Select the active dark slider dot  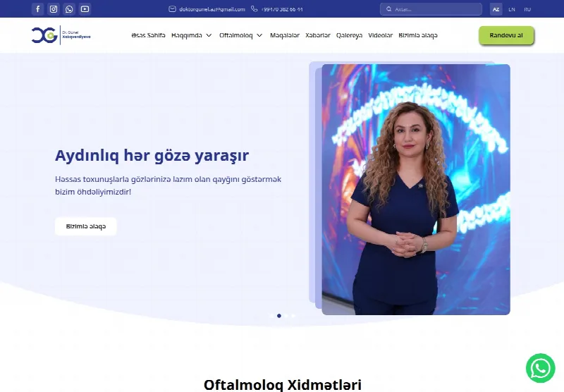pyautogui.click(x=279, y=316)
